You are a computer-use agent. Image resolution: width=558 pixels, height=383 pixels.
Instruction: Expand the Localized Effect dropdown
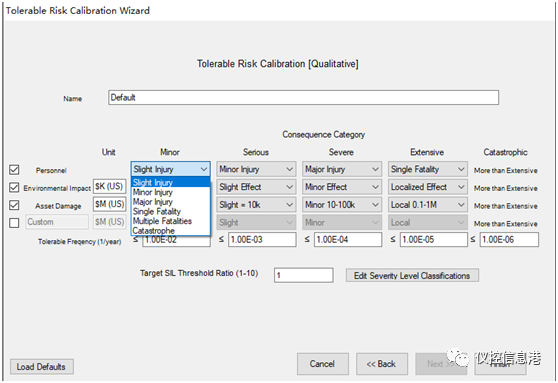tap(428, 187)
